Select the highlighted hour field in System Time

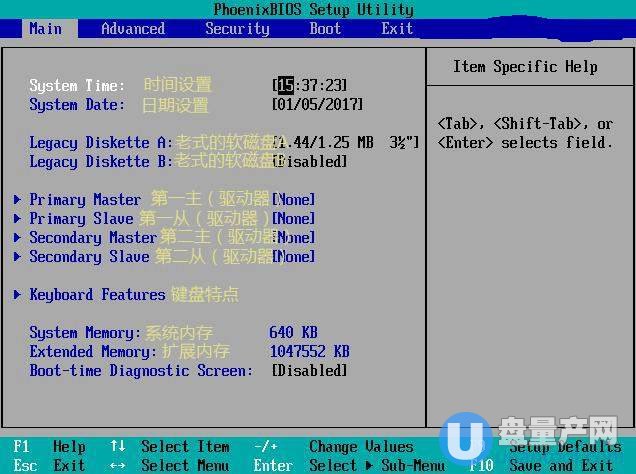pyautogui.click(x=285, y=85)
